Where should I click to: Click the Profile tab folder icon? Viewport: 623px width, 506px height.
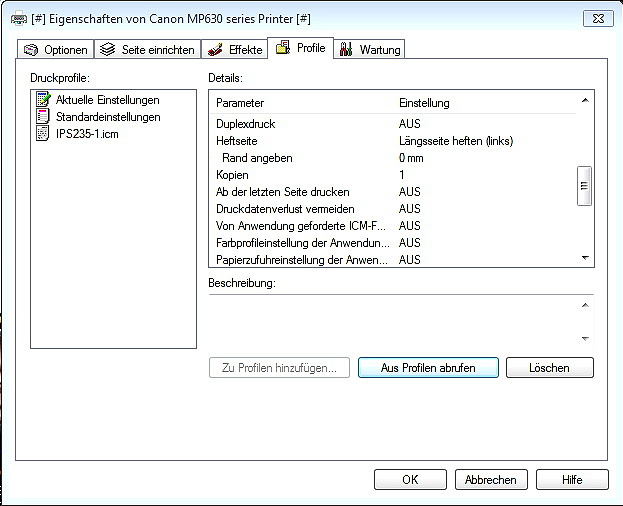click(x=283, y=47)
